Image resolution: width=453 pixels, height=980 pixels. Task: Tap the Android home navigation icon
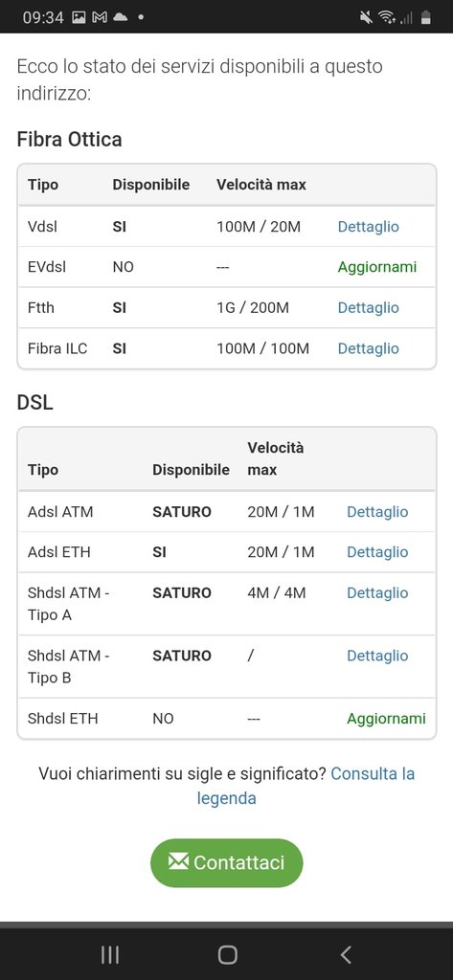point(227,954)
